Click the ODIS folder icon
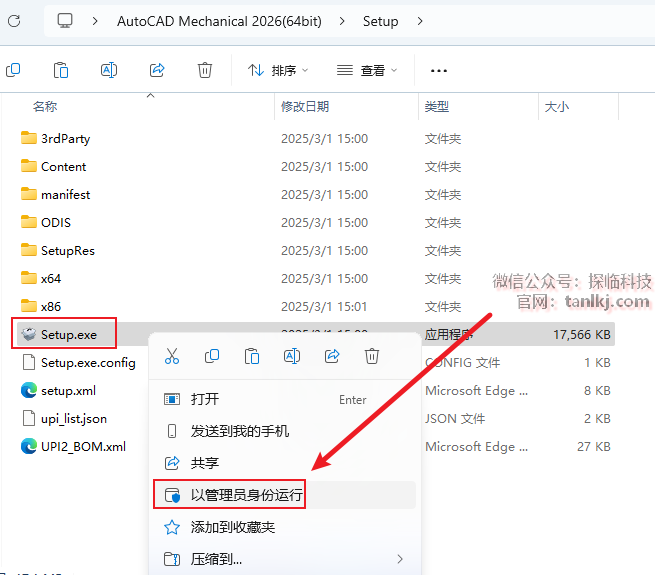655x575 pixels. 28,221
